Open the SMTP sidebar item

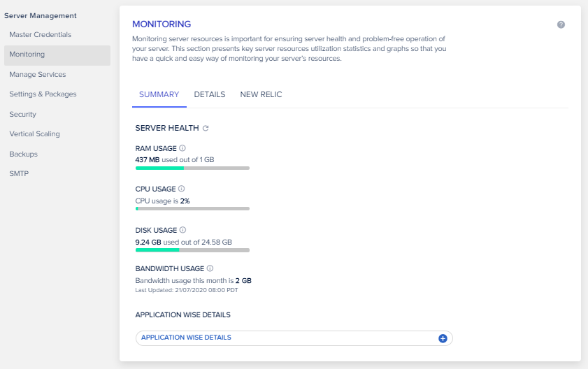pyautogui.click(x=19, y=173)
